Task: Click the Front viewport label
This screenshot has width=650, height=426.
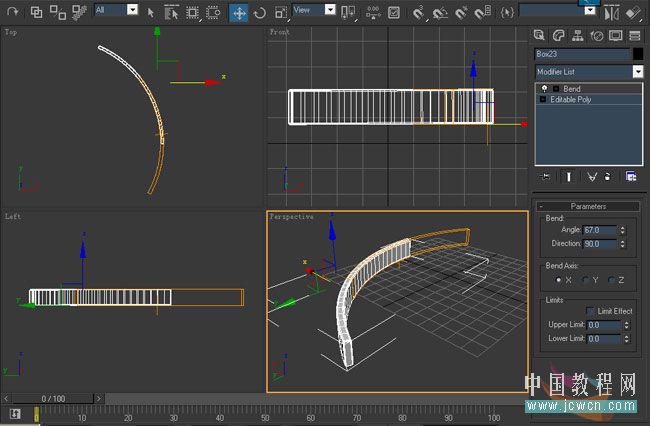Action: coord(279,32)
